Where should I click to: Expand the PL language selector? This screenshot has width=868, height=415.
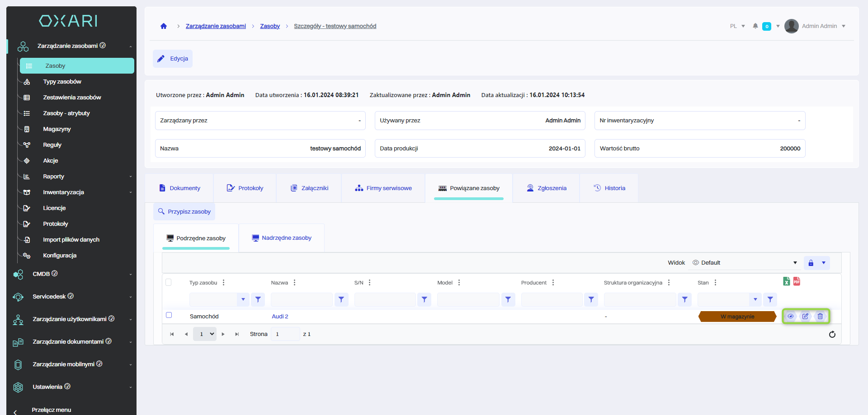(737, 26)
